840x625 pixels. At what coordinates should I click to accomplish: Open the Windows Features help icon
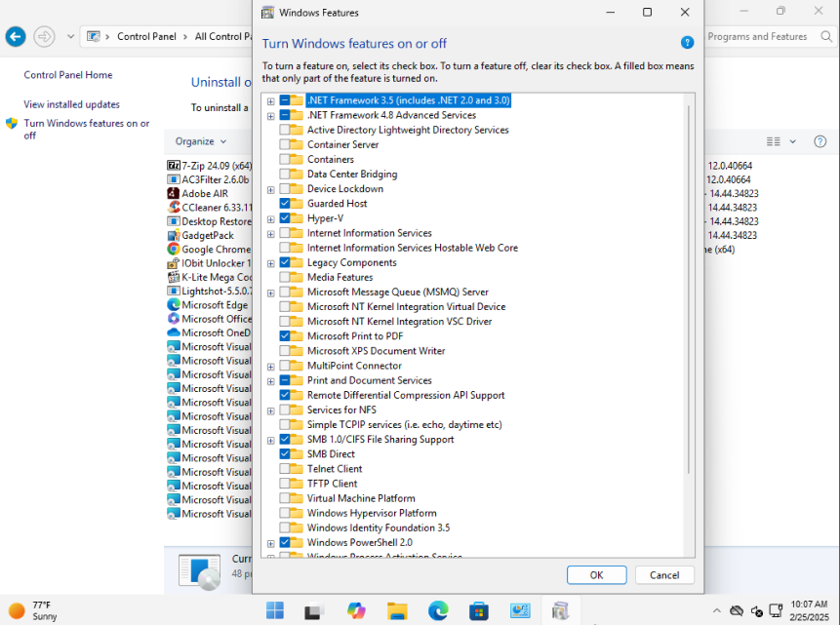pos(687,43)
